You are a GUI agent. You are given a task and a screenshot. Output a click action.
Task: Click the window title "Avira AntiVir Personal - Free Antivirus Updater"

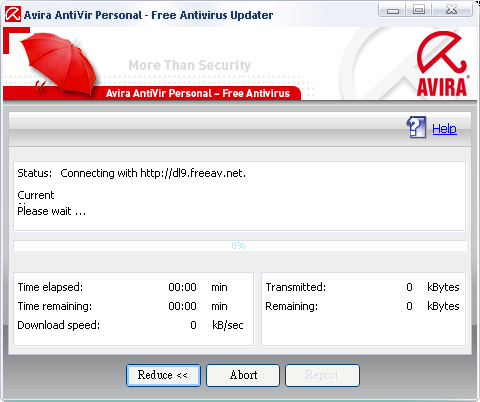149,15
